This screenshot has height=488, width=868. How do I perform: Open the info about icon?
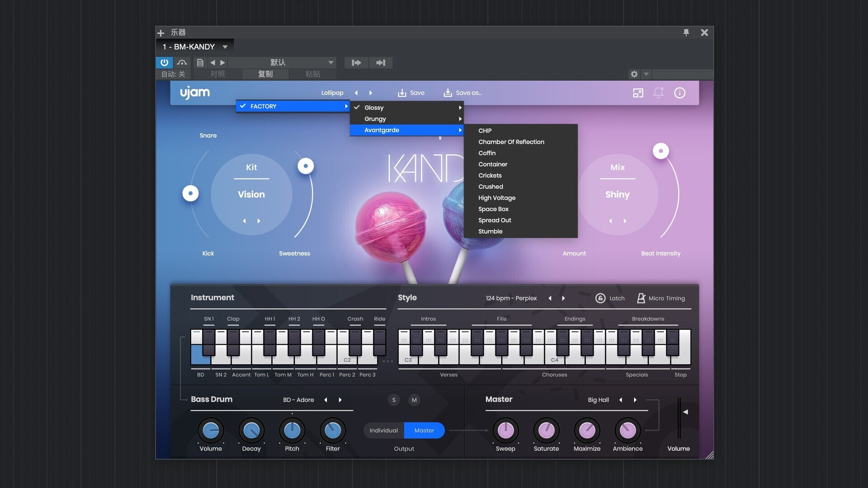coord(679,93)
